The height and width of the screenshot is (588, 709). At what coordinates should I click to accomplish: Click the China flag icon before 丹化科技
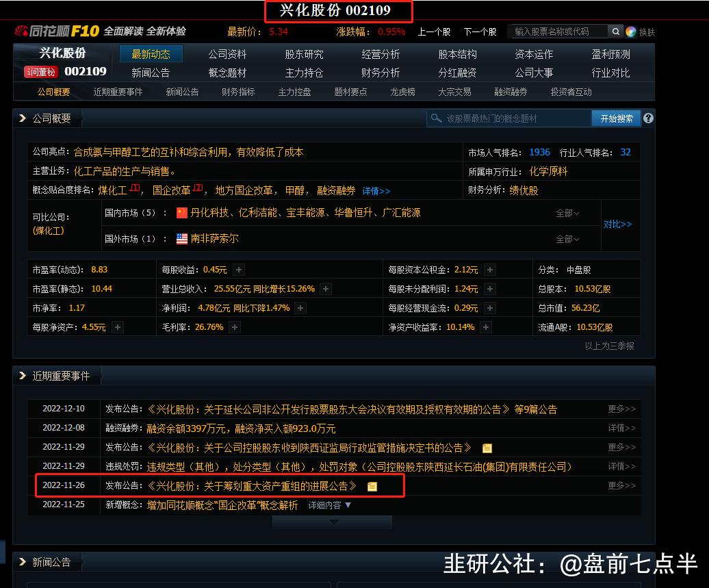tap(181, 213)
